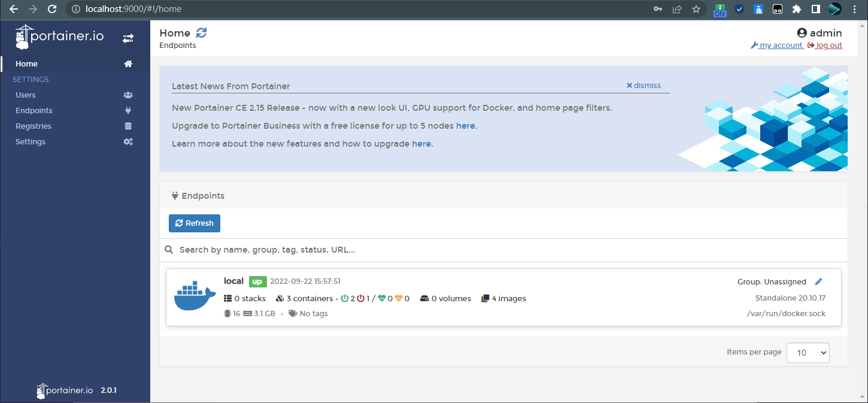Click the browser share page icon
Viewport: 868px width, 403px height.
(677, 9)
